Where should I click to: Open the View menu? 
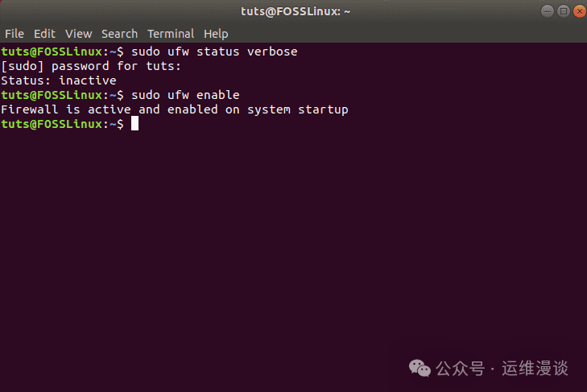coord(79,34)
